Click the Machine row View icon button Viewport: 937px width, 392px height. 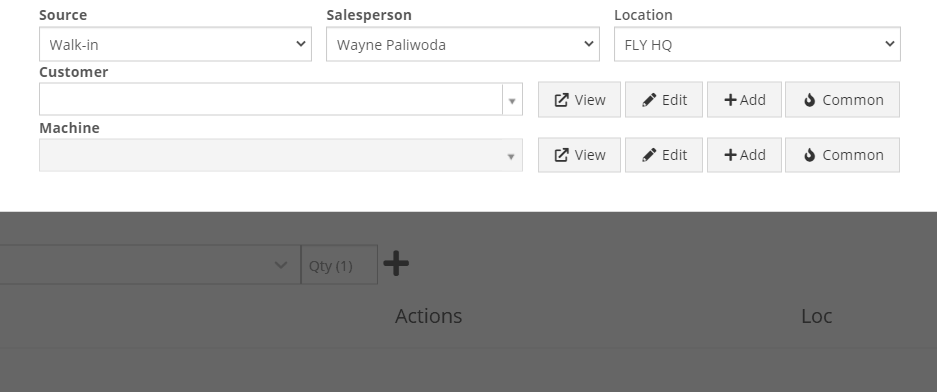pos(579,155)
